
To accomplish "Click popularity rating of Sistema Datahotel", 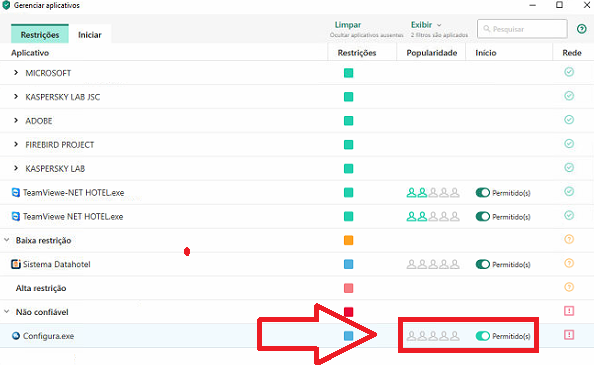I will (433, 264).
